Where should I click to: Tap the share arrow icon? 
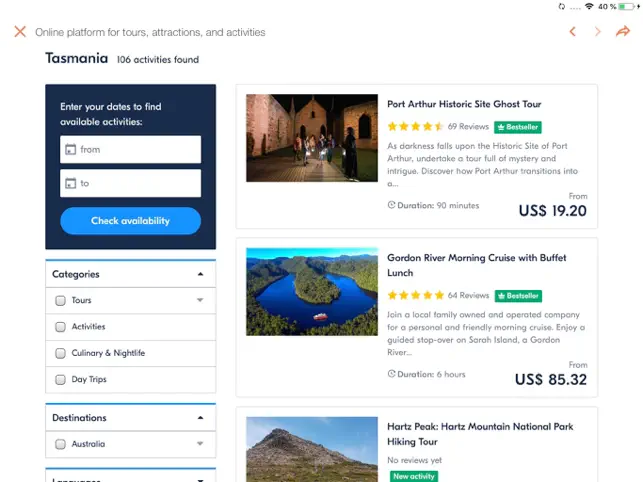click(x=622, y=32)
